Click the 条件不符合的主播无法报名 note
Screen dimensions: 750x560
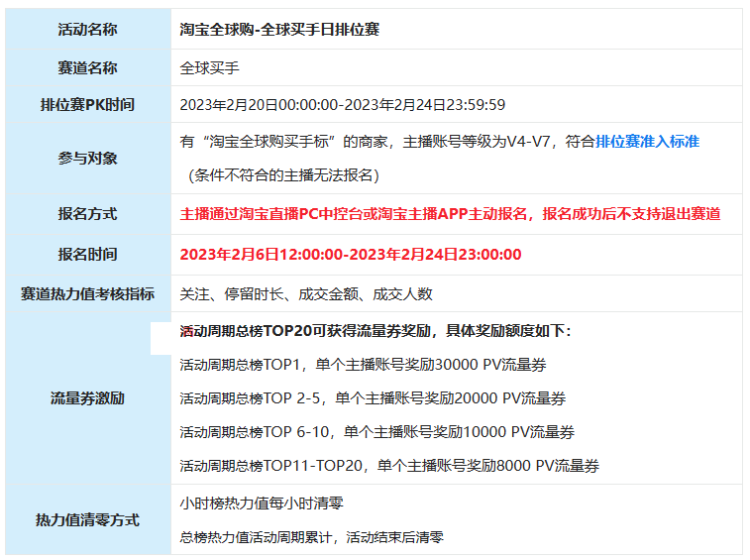[284, 175]
